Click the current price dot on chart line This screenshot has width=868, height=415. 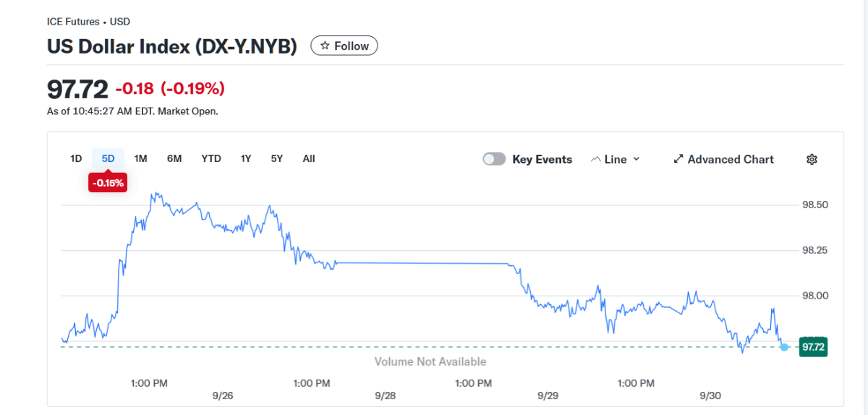coord(785,347)
